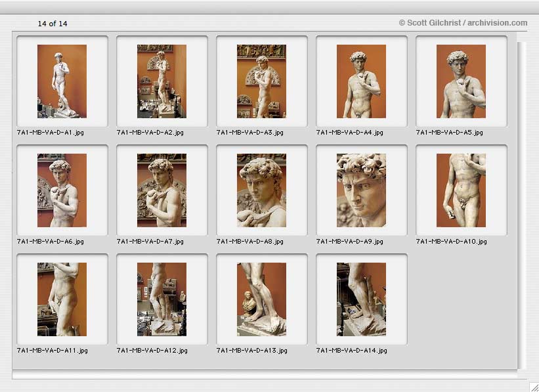Open the 7A1-MB-VA-D-A3.jpg thumbnail
This screenshot has width=539, height=392.
[261, 81]
